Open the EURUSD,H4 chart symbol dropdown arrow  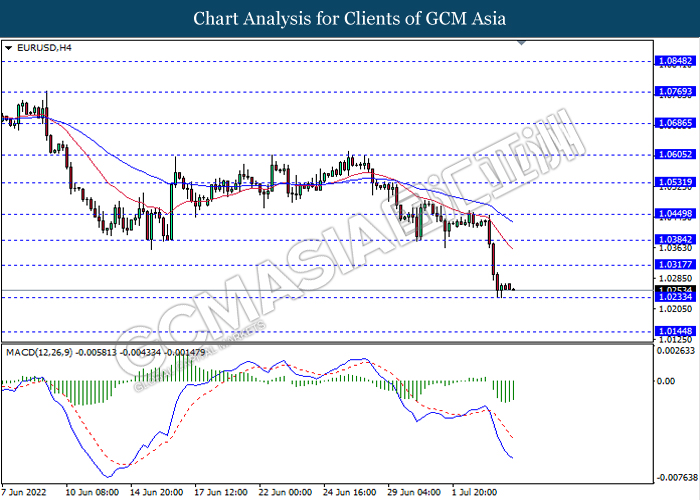coord(8,48)
